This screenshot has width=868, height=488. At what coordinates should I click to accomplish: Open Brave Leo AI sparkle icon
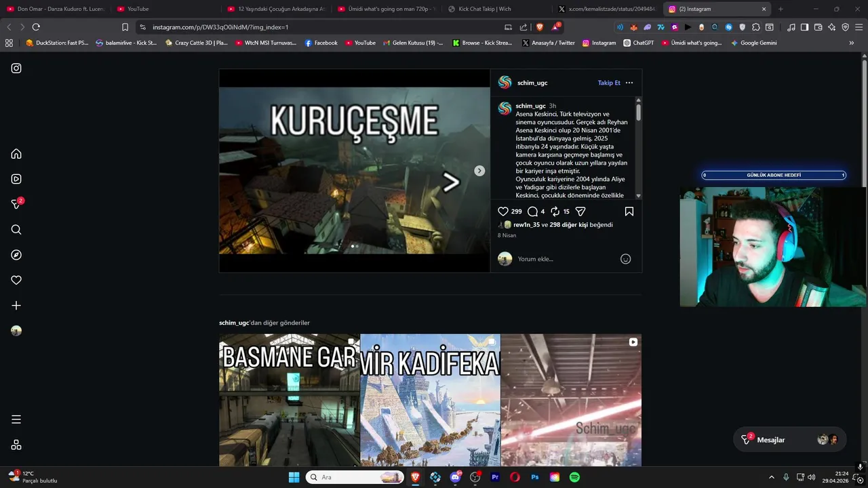831,27
